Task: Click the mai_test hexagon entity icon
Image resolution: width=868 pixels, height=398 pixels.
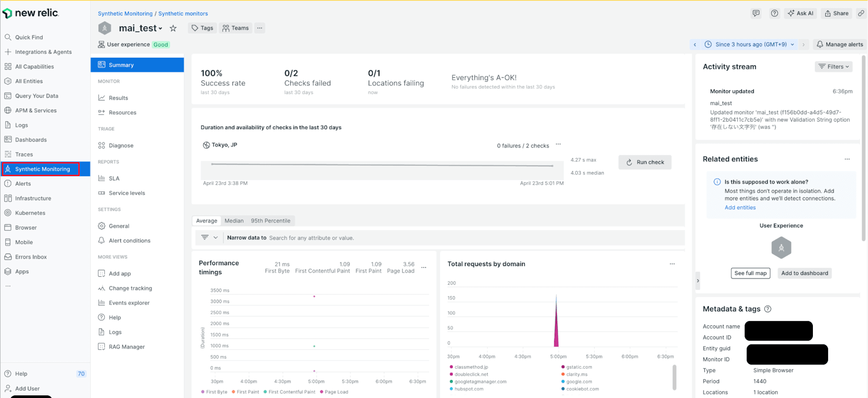Action: pyautogui.click(x=105, y=28)
